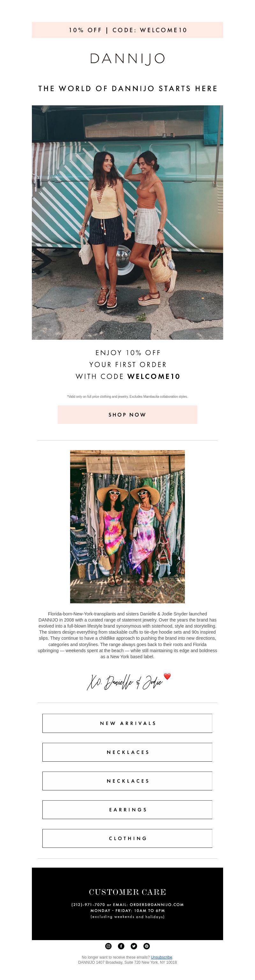The height and width of the screenshot is (980, 255).
Task: Click the DANNIJO logo
Action: (127, 59)
